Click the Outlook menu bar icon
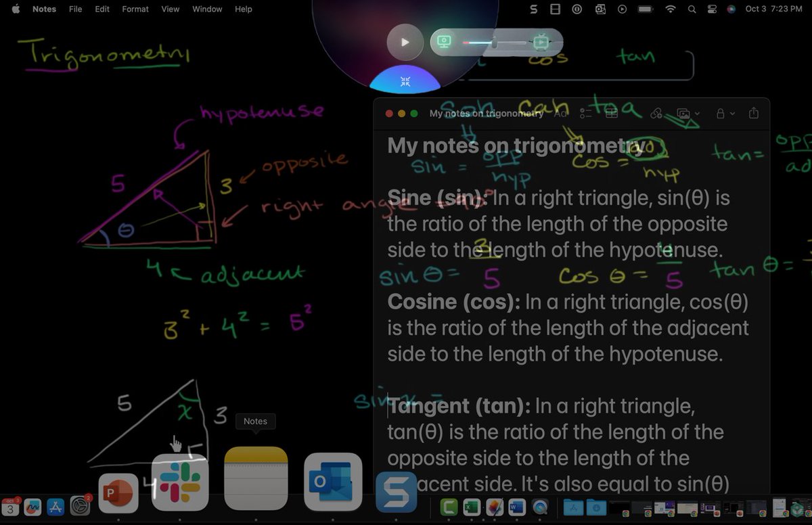 [600, 9]
